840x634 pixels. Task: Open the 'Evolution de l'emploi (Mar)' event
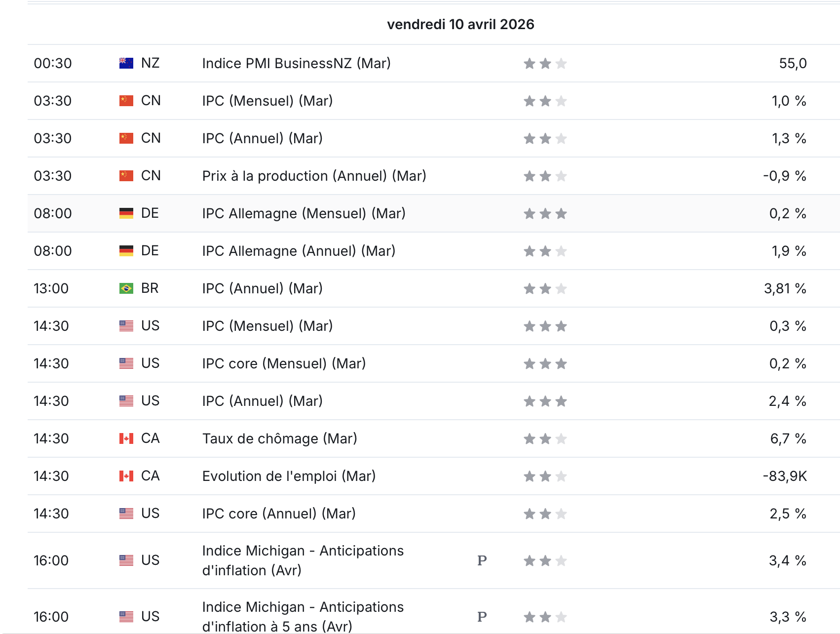(289, 476)
